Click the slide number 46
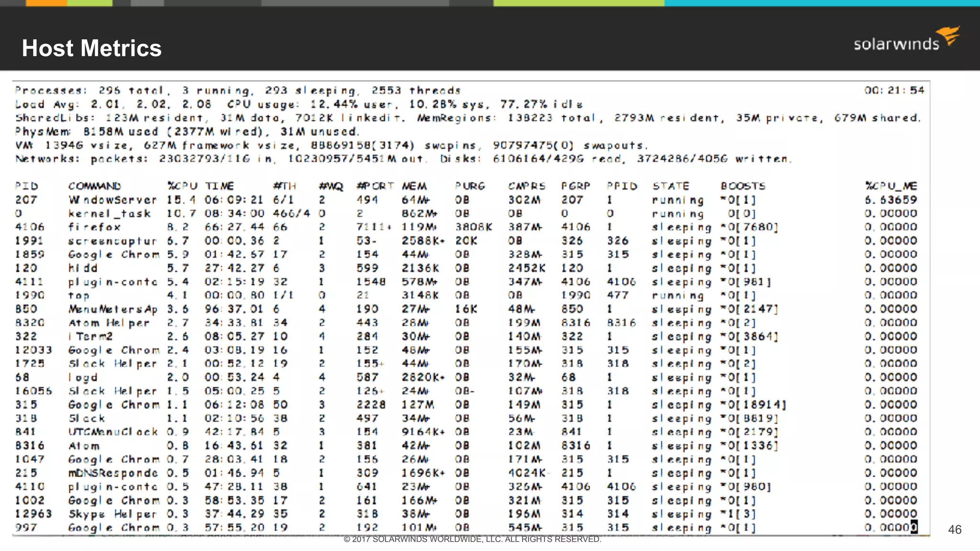Viewport: 980px width, 551px height. point(955,529)
